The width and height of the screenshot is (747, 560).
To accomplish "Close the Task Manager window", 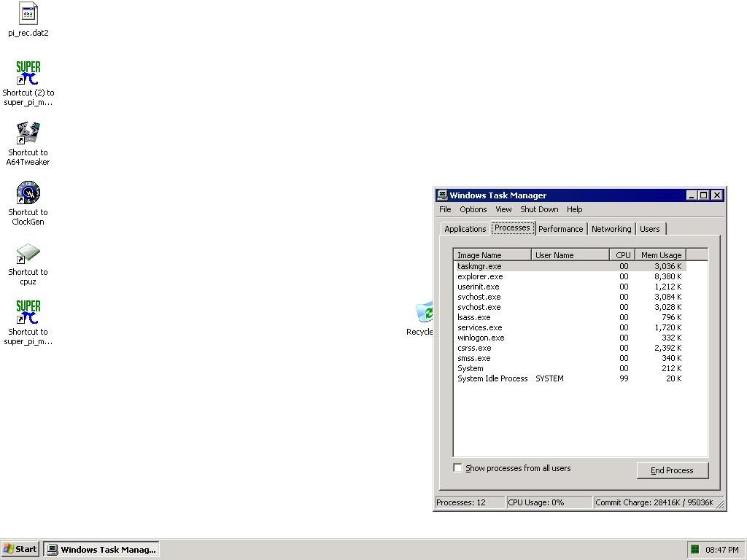I will 717,195.
